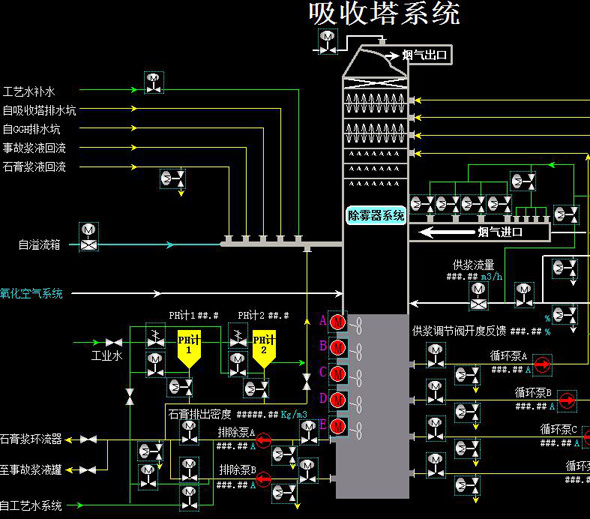Click the 排除泵A red pump icon
This screenshot has height=519, width=590.
point(263,440)
